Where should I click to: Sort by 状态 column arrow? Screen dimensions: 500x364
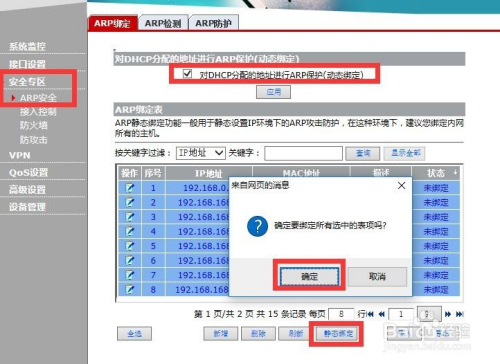pyautogui.click(x=455, y=172)
